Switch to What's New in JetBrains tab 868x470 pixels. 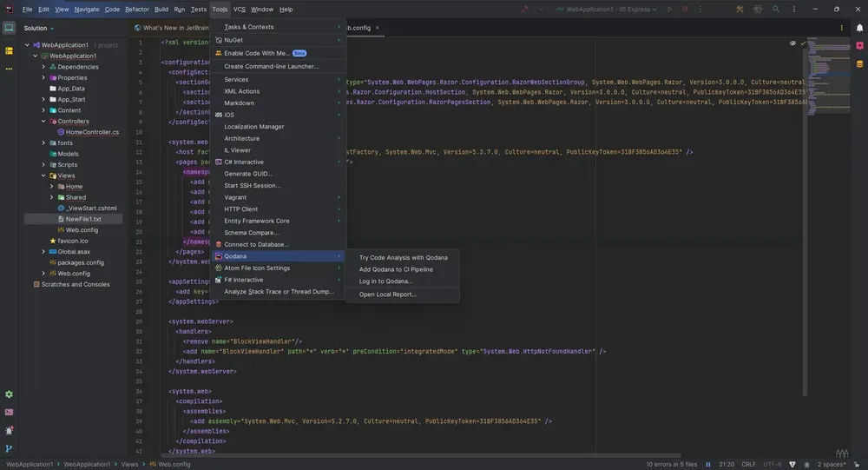[172, 28]
